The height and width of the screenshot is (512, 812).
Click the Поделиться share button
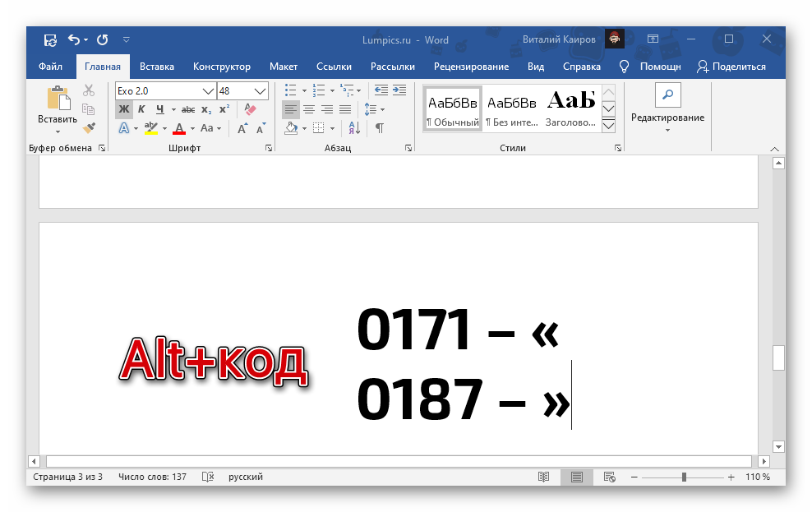[x=731, y=67]
